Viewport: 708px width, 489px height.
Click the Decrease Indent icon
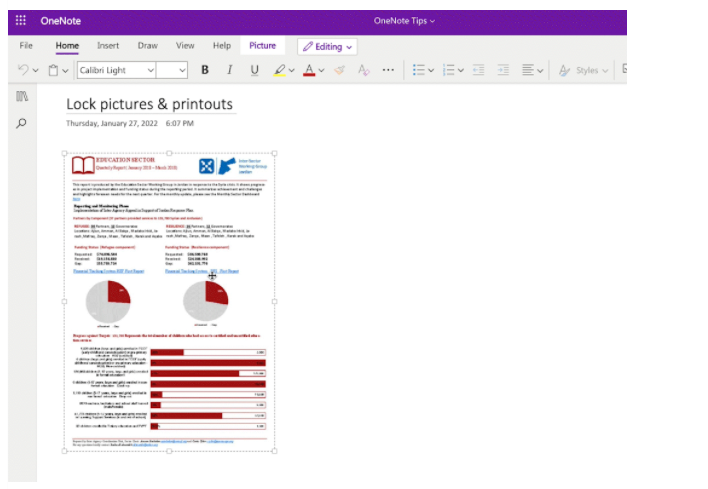[479, 70]
